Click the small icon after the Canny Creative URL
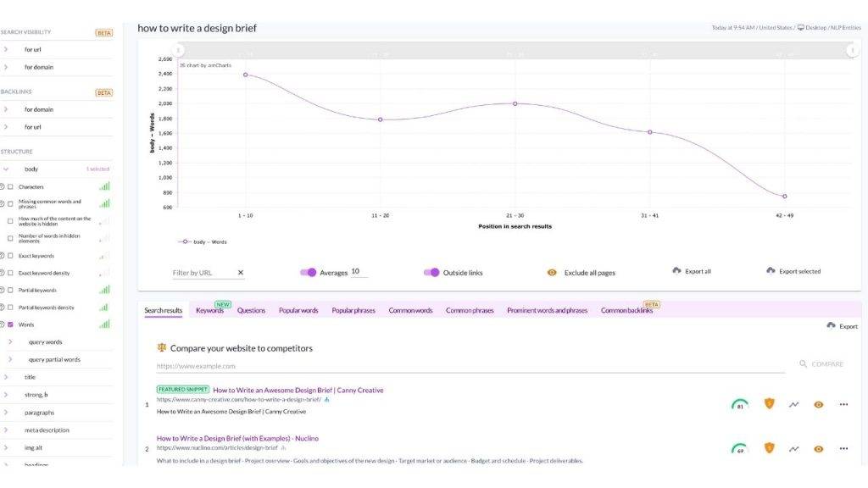The height and width of the screenshot is (488, 868). pos(326,400)
